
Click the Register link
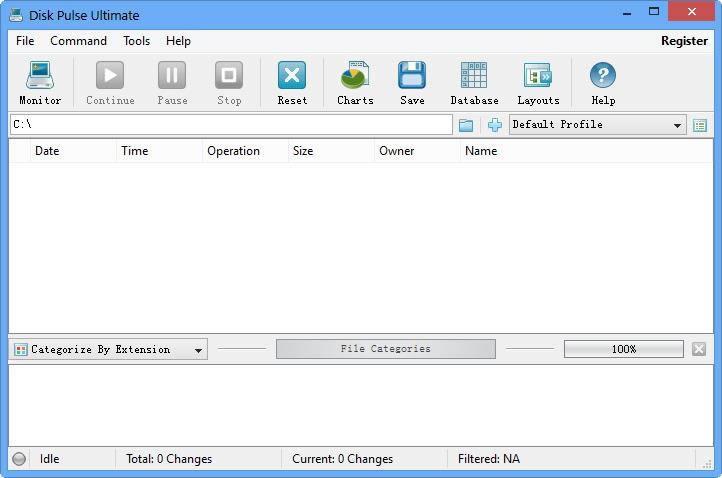tap(684, 41)
